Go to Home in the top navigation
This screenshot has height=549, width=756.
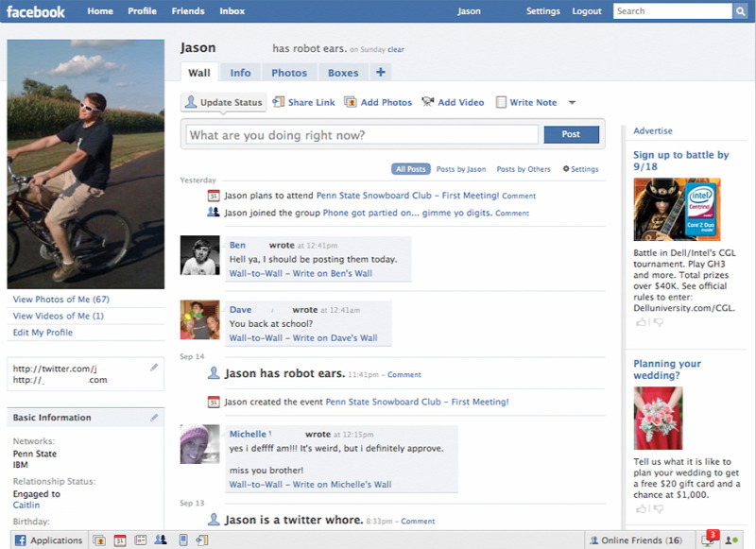[100, 11]
